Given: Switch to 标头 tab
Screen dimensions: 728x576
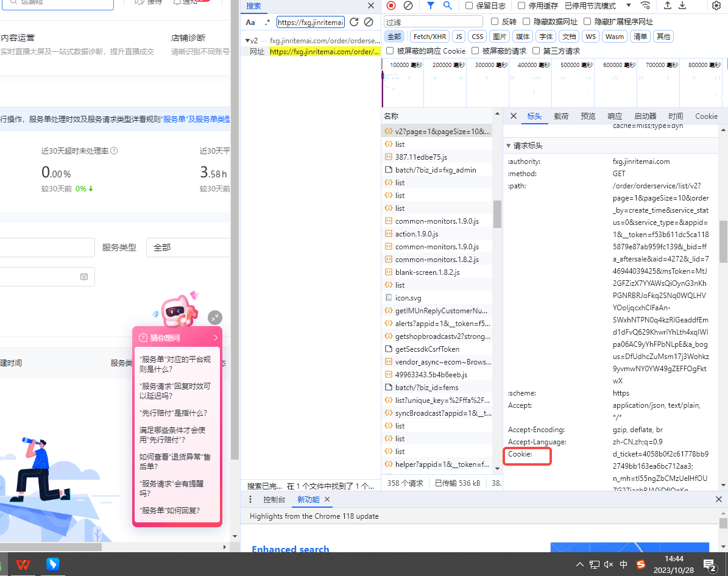Looking at the screenshot, I should pos(534,116).
